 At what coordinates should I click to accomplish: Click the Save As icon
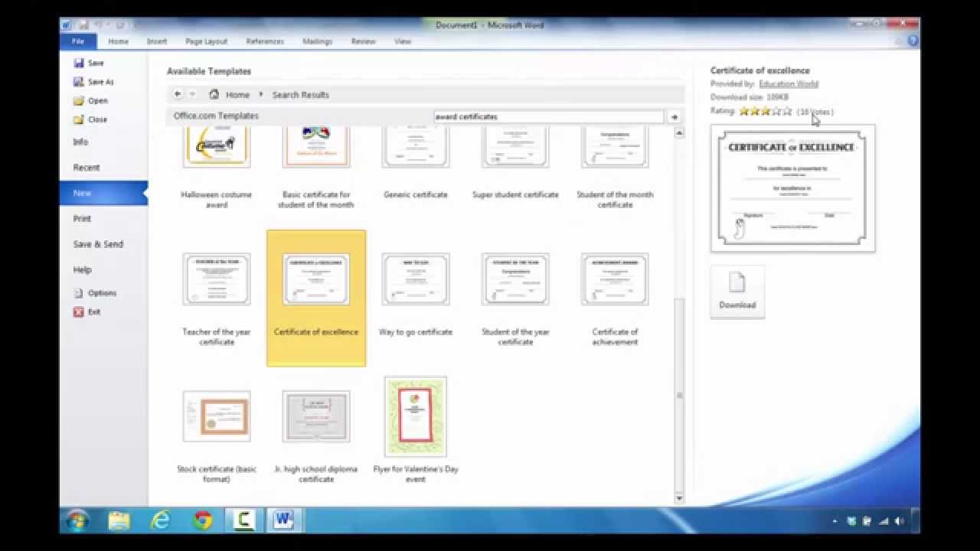click(78, 82)
